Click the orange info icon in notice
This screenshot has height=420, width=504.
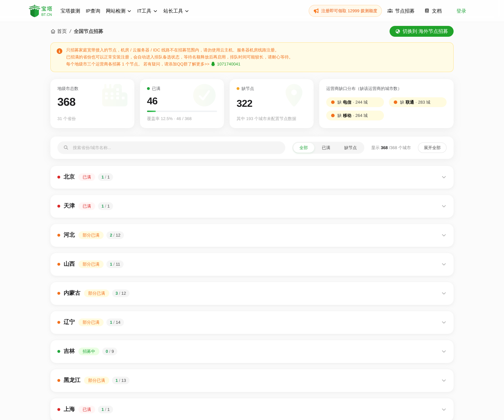pos(59,51)
